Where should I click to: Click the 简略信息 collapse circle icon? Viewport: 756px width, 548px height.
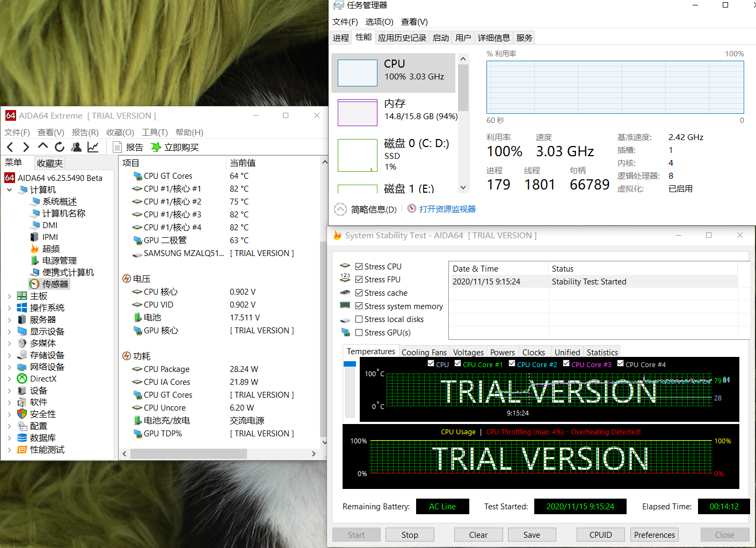tap(340, 209)
